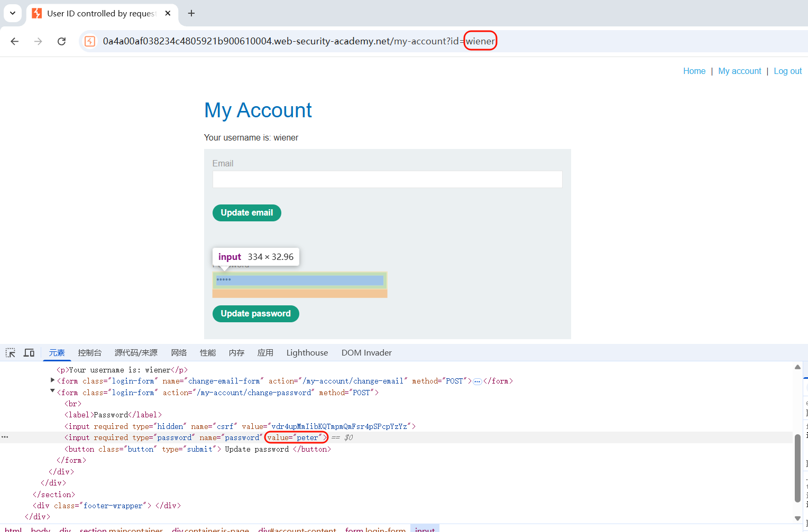Screen dimensions: 808x532
Task: Switch to the 源代码/来源 tab
Action: coord(136,352)
